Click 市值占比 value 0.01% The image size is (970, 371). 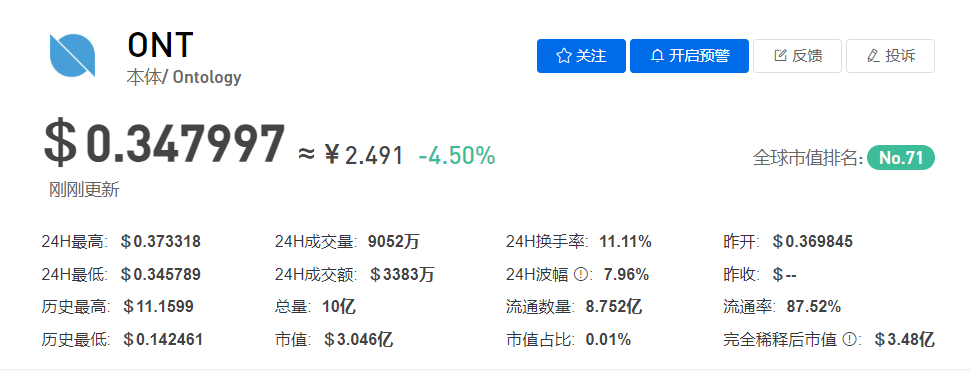point(608,339)
